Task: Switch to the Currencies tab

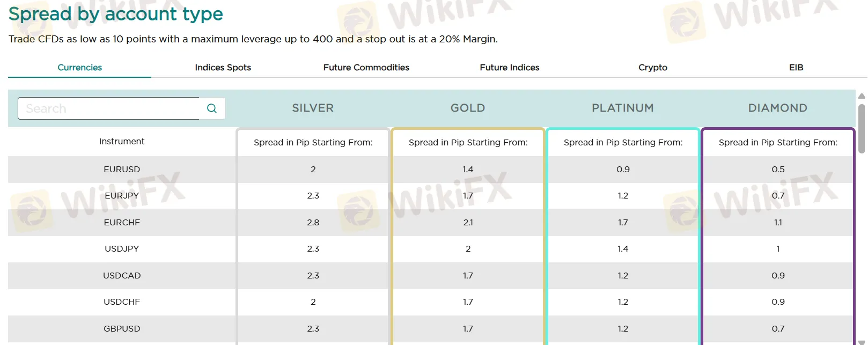Action: (x=80, y=68)
